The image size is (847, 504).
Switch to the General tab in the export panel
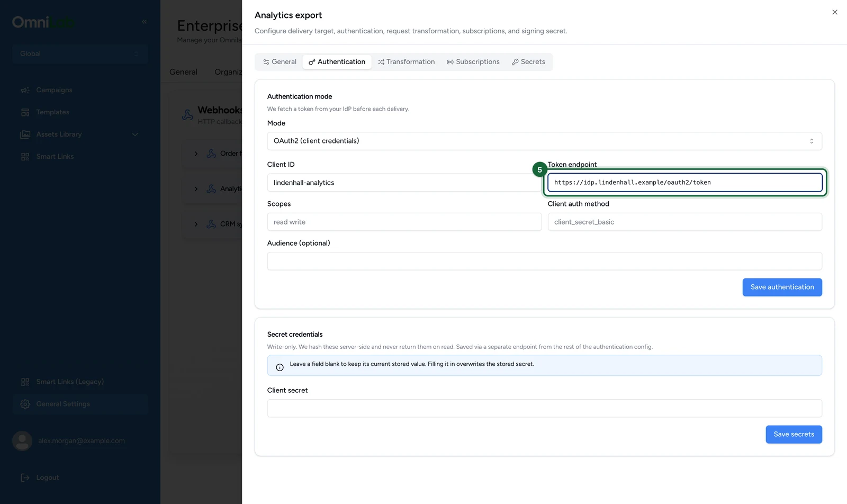(x=280, y=62)
